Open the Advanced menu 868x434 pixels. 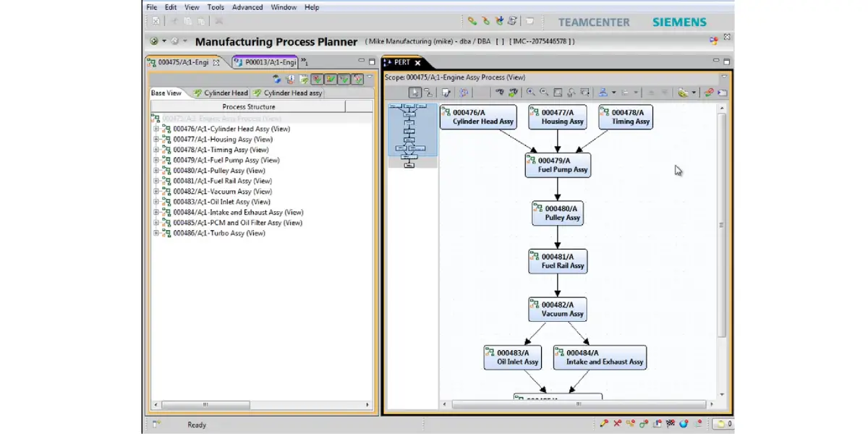(247, 7)
